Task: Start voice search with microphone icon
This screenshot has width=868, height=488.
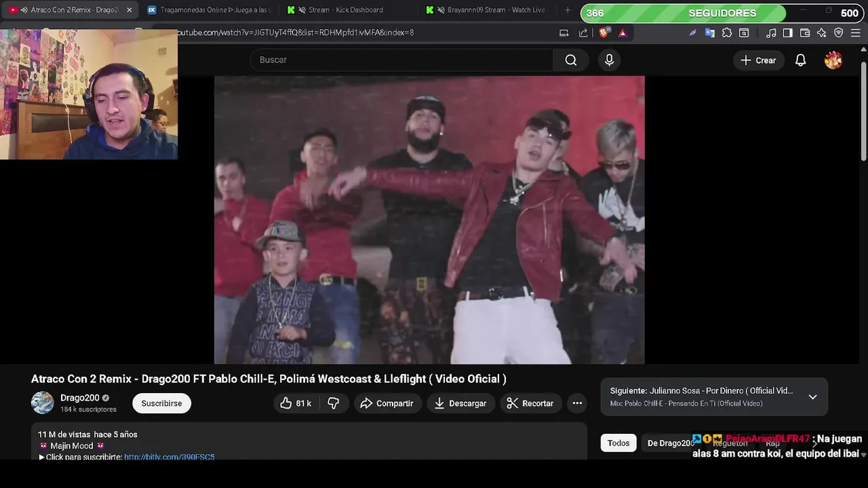Action: coord(609,60)
